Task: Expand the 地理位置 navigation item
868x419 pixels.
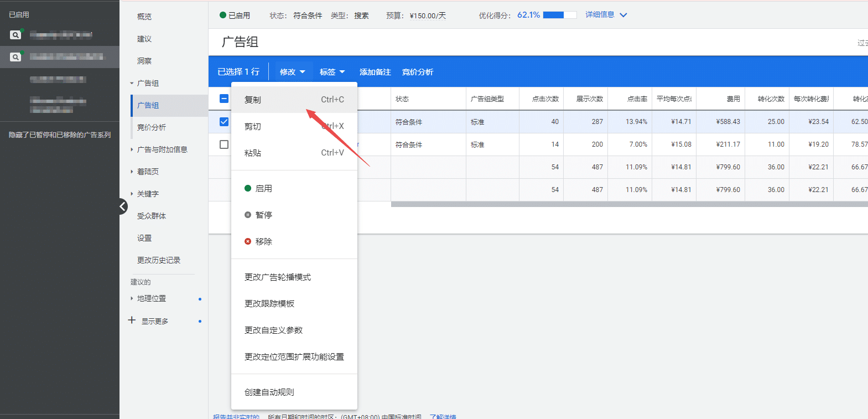Action: (x=132, y=298)
